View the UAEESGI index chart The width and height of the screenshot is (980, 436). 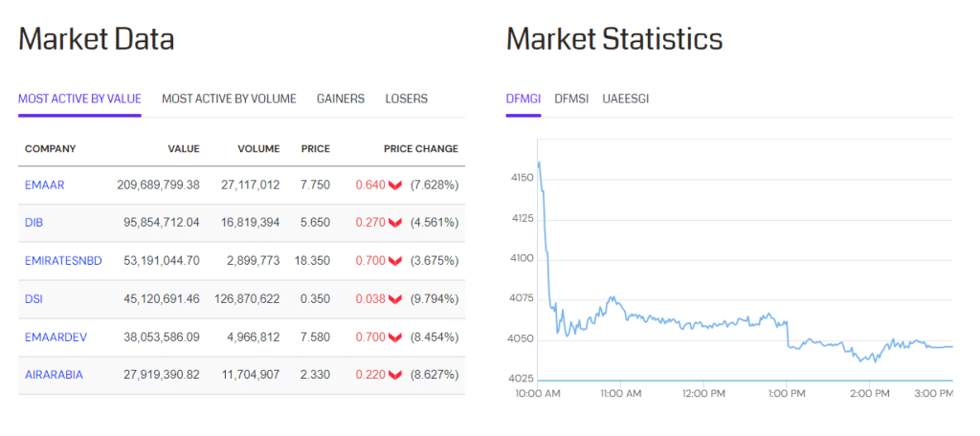point(626,98)
